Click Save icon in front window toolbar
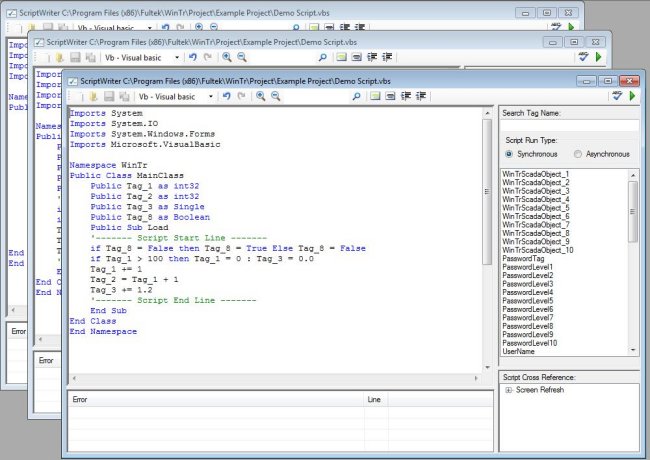The height and width of the screenshot is (460, 650). pos(108,96)
